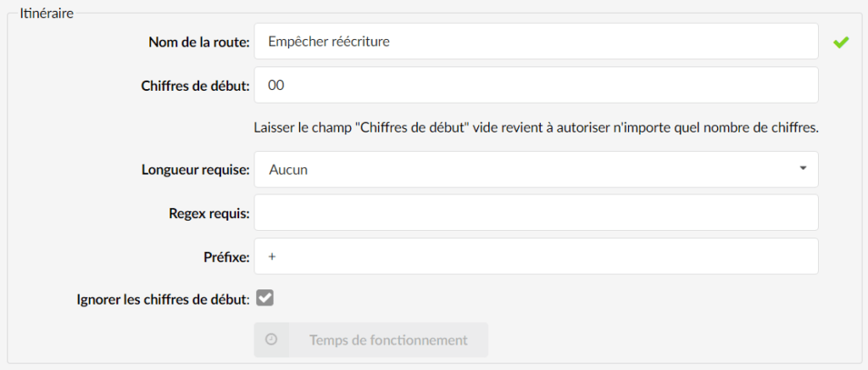This screenshot has width=868, height=370.
Task: Select the 'Aucun' value in length combo box
Action: point(288,170)
